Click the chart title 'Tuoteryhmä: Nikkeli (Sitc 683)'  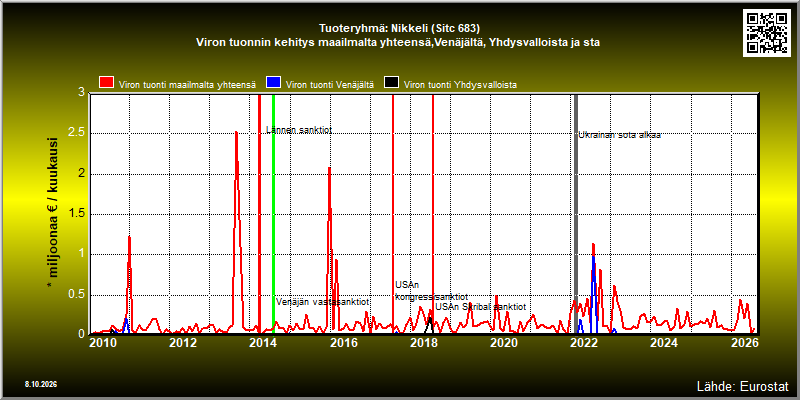(399, 28)
